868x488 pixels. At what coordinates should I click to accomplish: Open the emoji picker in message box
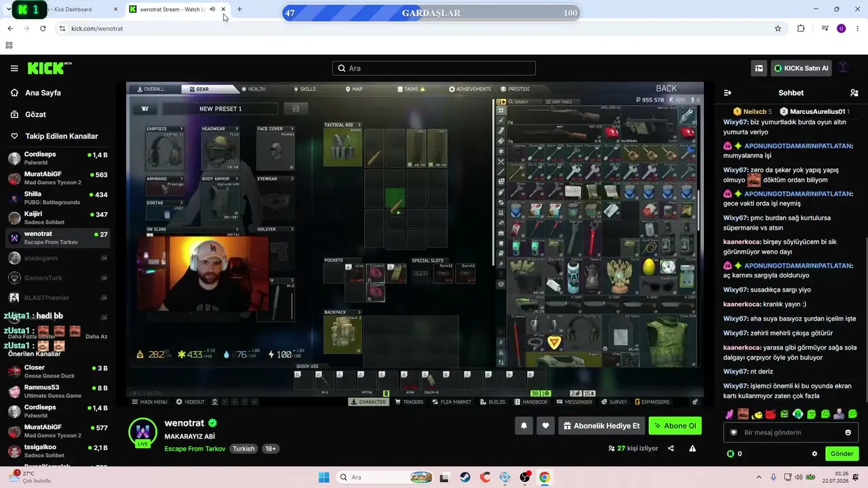click(x=848, y=432)
